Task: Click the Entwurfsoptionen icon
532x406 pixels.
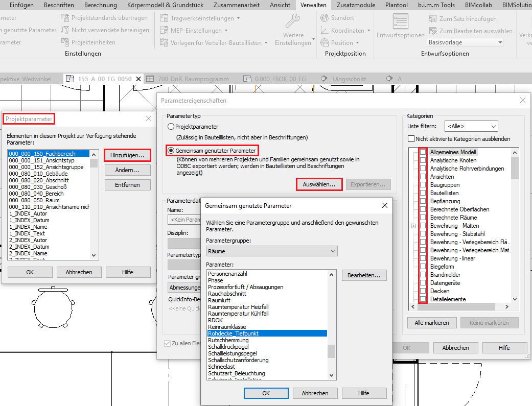Action: point(400,21)
